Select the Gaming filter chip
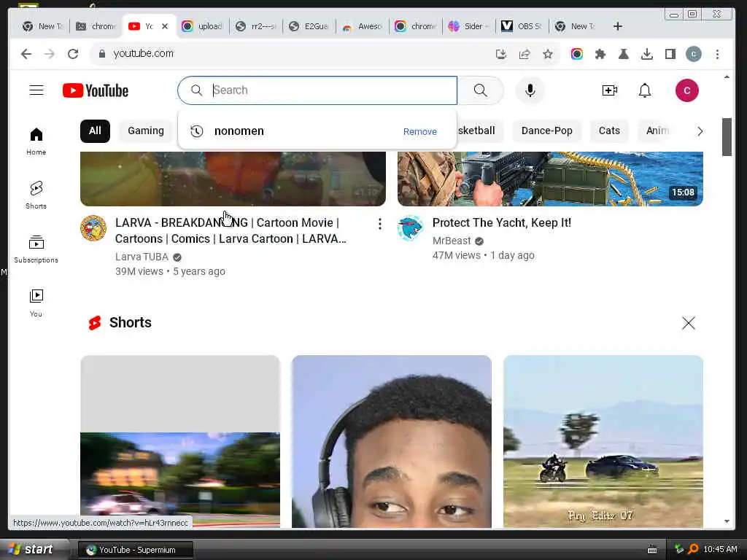 146,131
